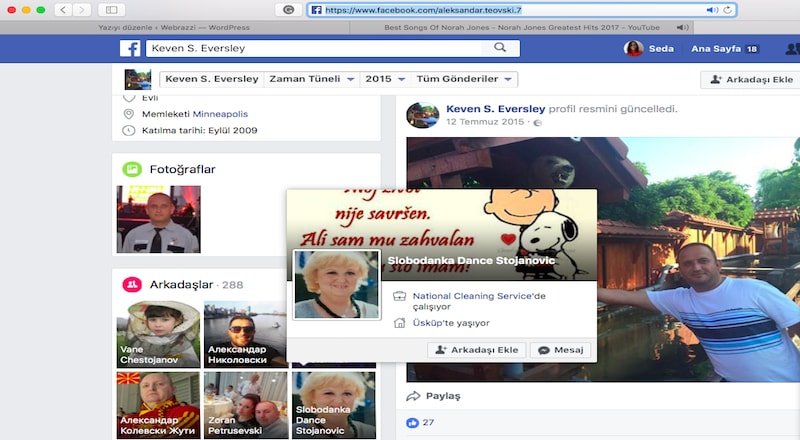Click the audio speaker icon in address bar

tap(712, 10)
